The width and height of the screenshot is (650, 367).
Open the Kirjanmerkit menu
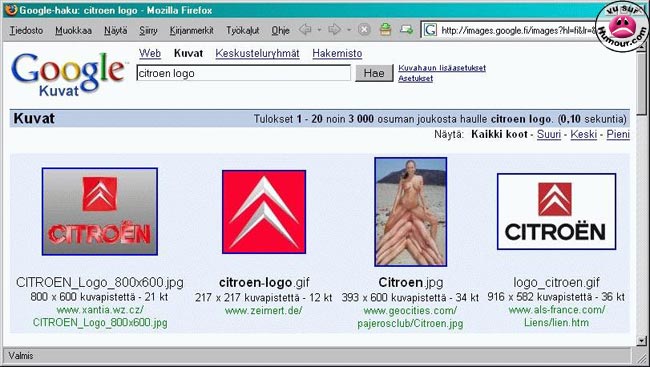tap(192, 30)
